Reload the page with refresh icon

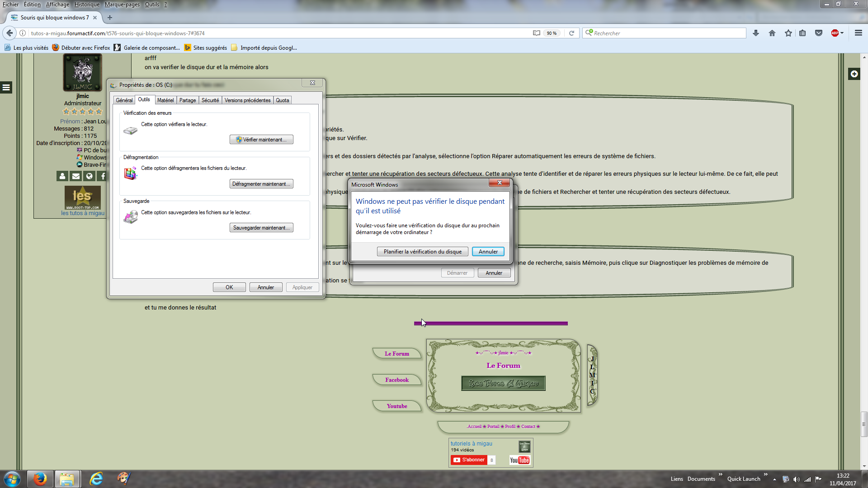click(571, 33)
